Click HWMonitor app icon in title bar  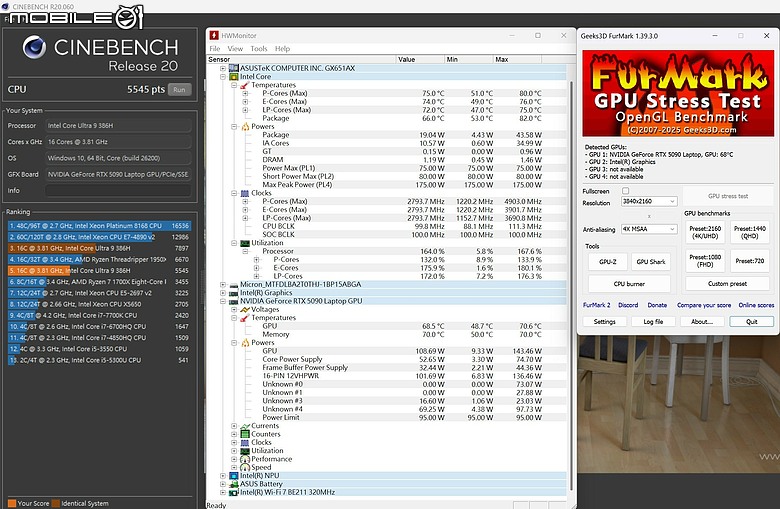coord(214,35)
